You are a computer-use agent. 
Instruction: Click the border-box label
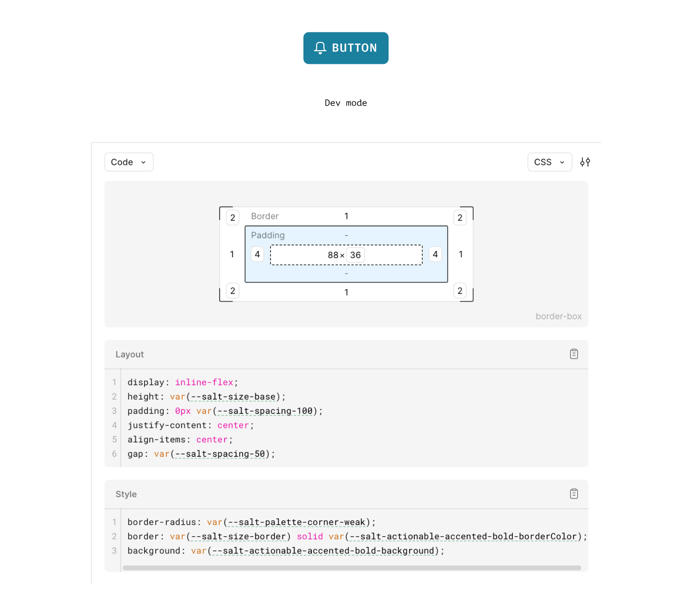pos(558,316)
